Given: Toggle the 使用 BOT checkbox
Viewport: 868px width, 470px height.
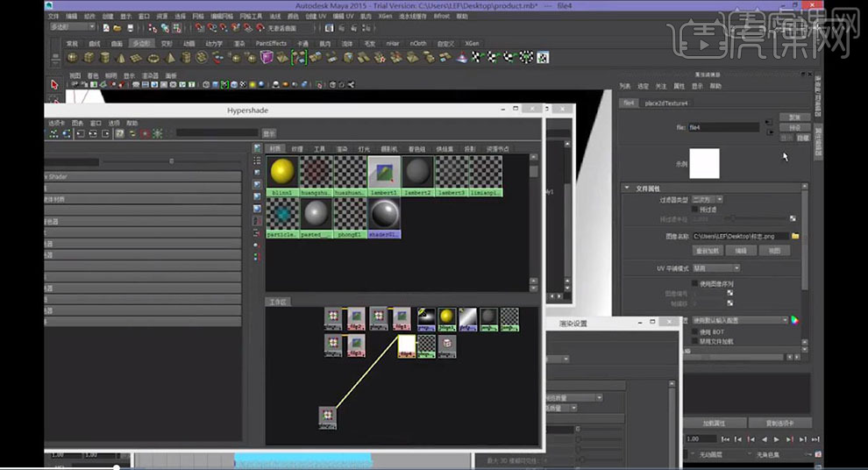Looking at the screenshot, I should click(x=695, y=331).
